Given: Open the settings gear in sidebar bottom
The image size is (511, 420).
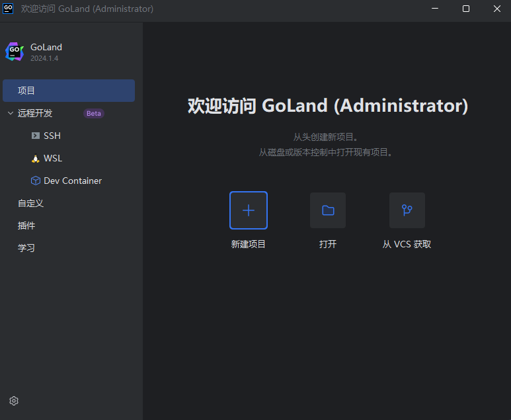Looking at the screenshot, I should click(x=14, y=401).
